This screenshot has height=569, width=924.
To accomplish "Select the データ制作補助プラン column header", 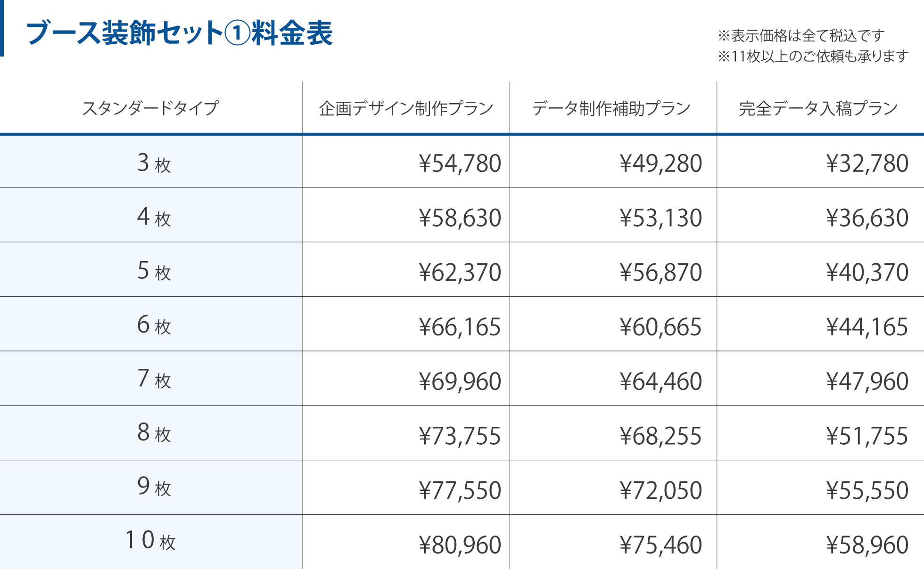I will point(611,108).
